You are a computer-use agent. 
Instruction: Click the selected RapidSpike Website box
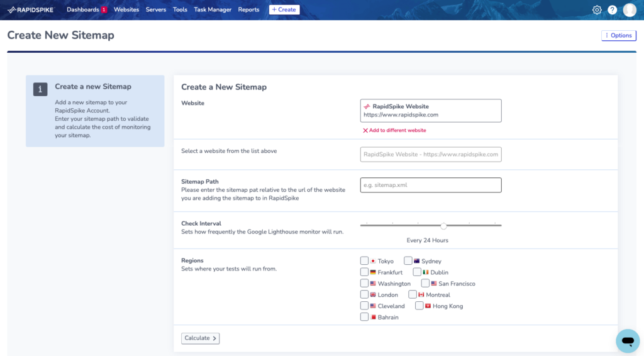coord(431,111)
